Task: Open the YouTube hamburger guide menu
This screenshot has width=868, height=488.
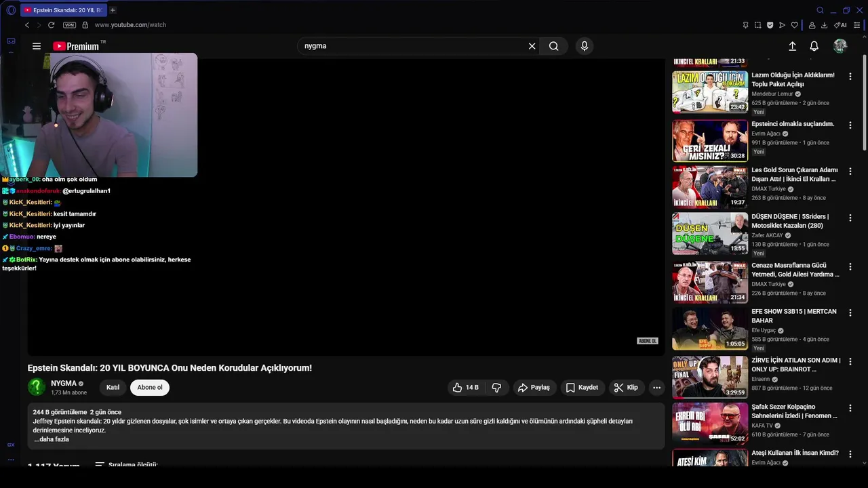Action: [37, 46]
